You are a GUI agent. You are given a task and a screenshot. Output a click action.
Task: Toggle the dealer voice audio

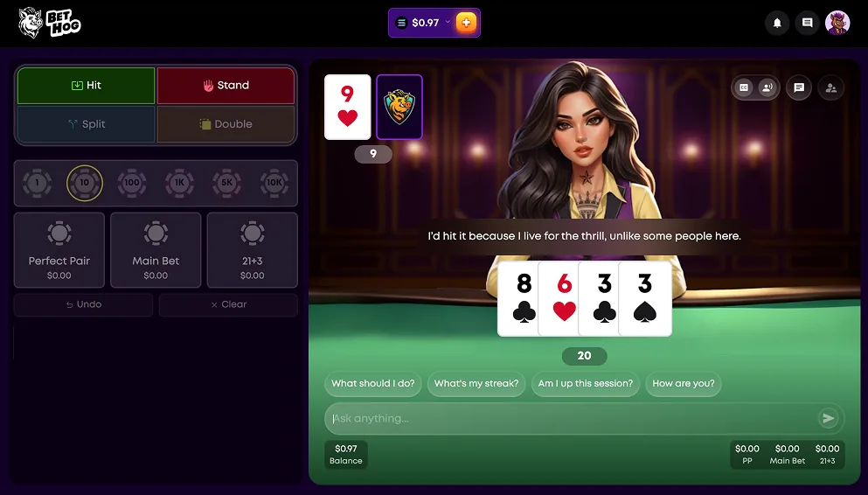point(767,87)
